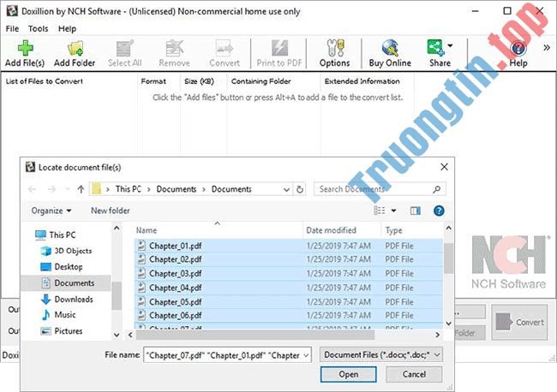
Task: Click the Share toolbar icon
Action: 436,53
